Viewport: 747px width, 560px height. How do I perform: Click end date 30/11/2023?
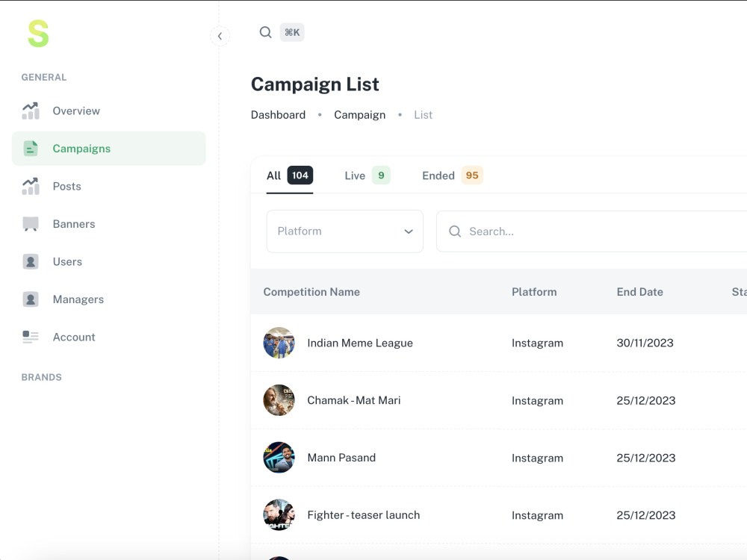tap(645, 343)
